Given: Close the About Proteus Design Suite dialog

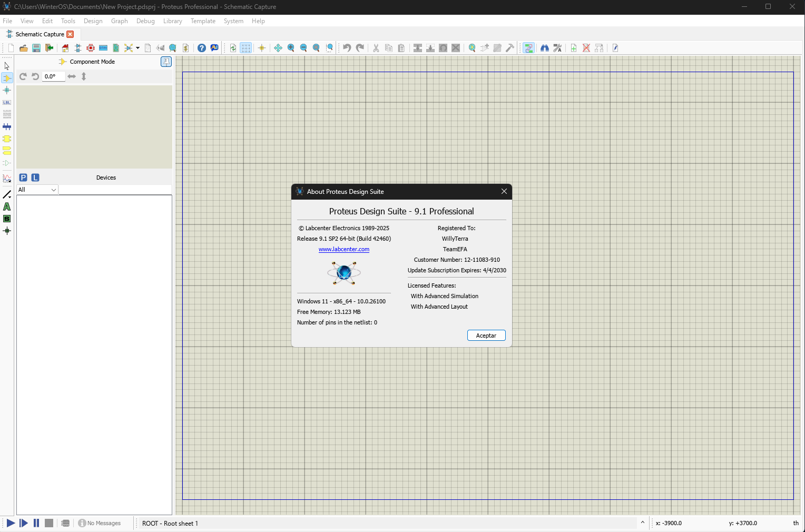Looking at the screenshot, I should [504, 192].
